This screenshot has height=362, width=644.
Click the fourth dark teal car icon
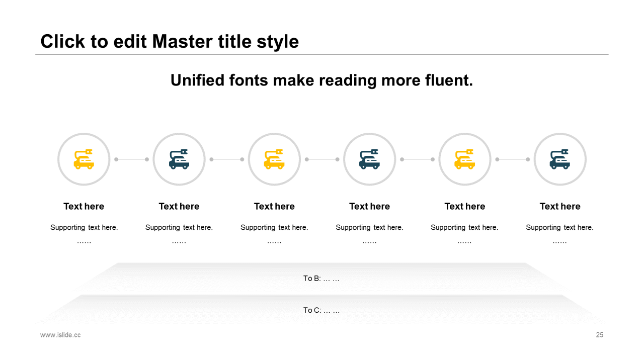pyautogui.click(x=369, y=159)
